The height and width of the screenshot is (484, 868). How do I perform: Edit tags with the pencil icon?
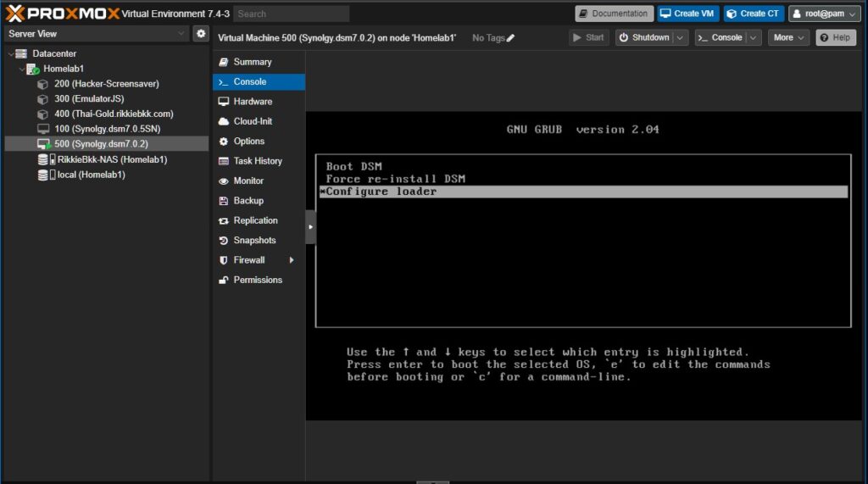click(510, 37)
